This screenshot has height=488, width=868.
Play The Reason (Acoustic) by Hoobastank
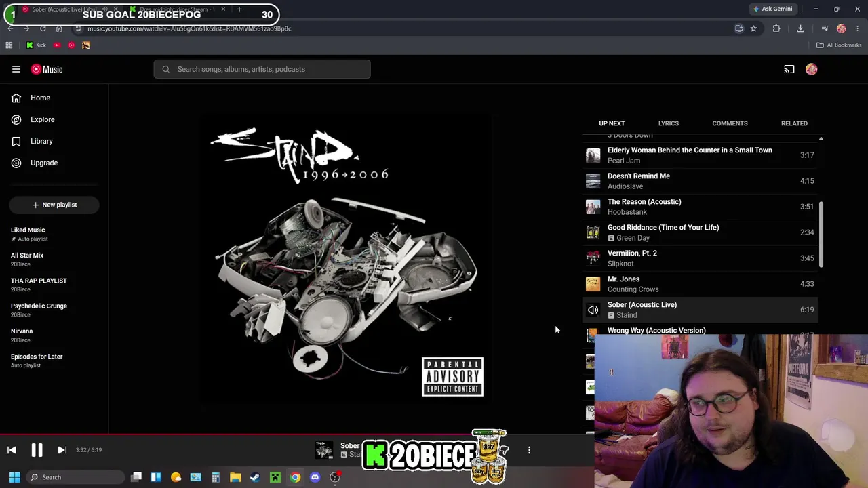click(700, 207)
